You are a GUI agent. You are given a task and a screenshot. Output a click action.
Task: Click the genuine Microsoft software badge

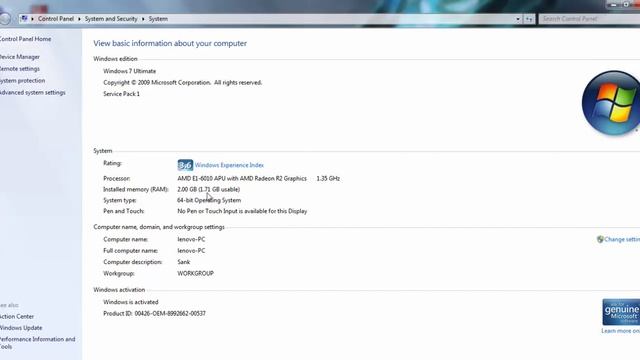click(621, 312)
